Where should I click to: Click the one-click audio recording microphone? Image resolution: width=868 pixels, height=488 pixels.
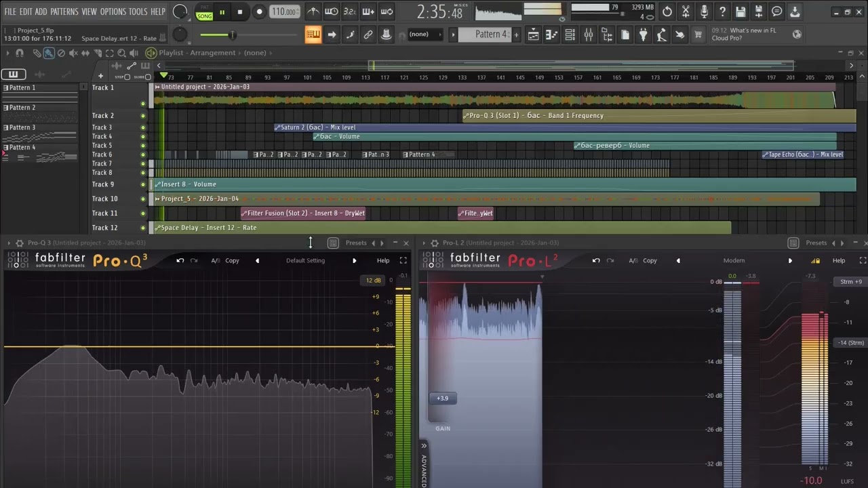coord(704,12)
